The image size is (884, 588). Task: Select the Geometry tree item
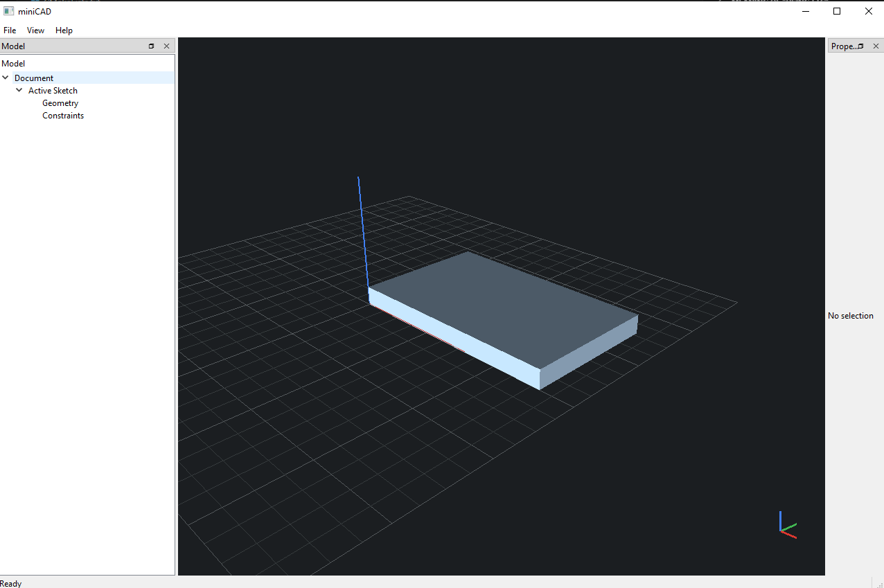tap(60, 103)
